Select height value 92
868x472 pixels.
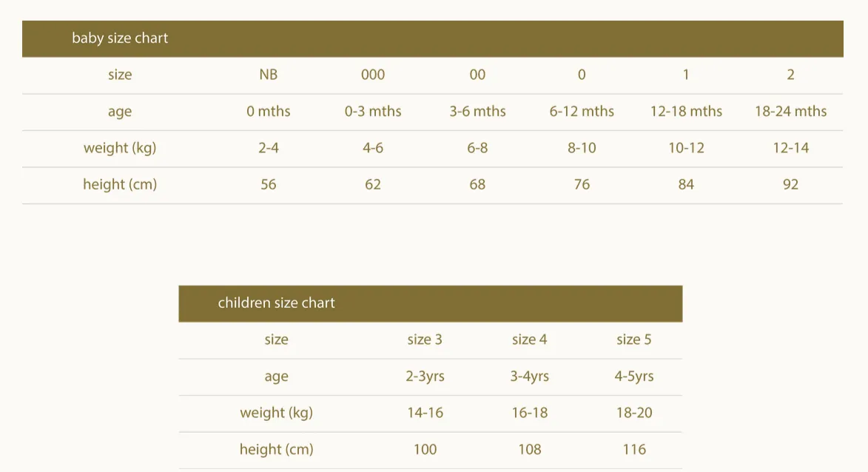(790, 184)
